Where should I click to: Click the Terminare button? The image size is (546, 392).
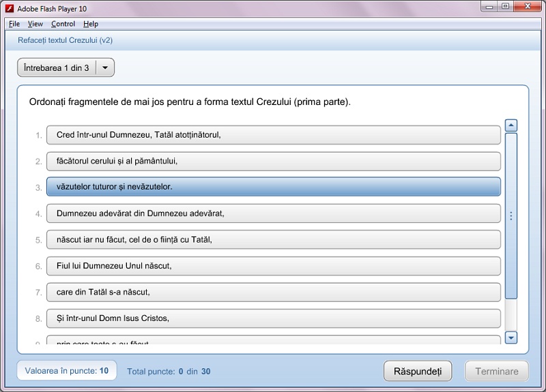click(x=496, y=372)
